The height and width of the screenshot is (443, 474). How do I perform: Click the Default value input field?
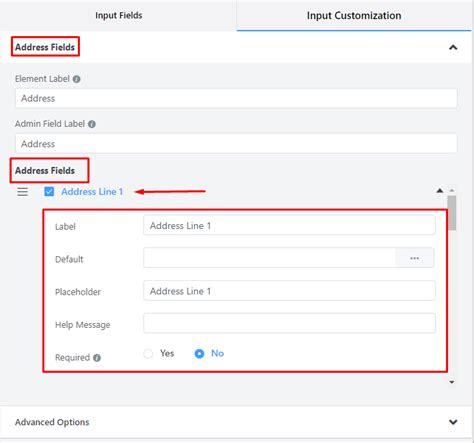(x=270, y=258)
